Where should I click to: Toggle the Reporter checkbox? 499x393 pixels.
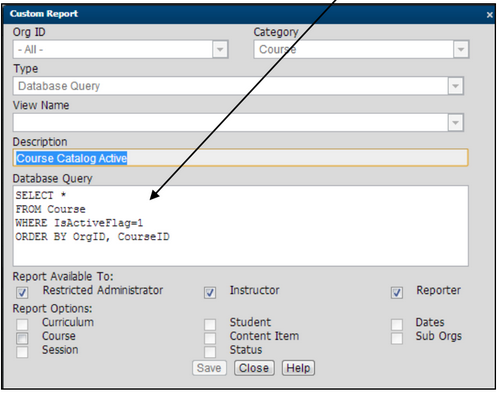(x=397, y=293)
